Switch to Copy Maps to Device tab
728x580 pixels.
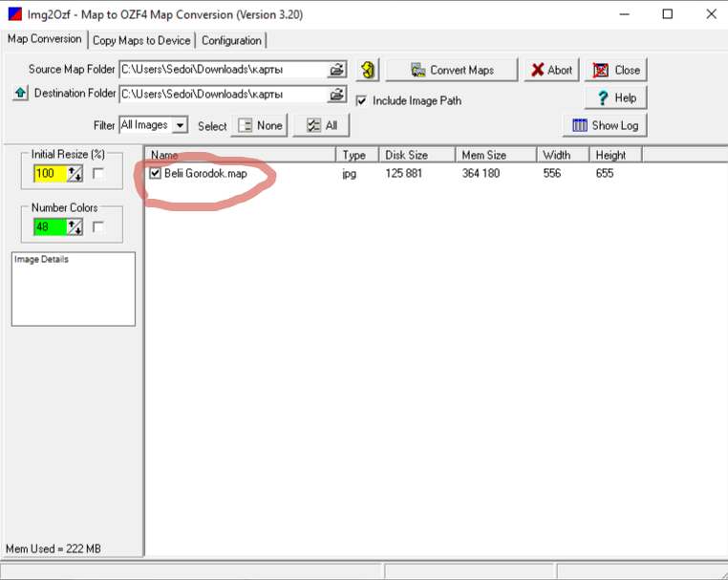[142, 40]
